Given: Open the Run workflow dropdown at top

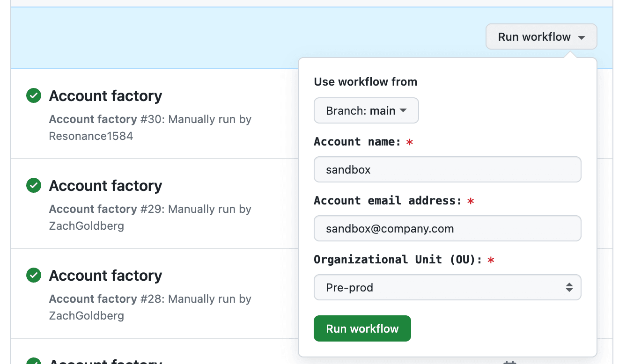Looking at the screenshot, I should (x=541, y=37).
